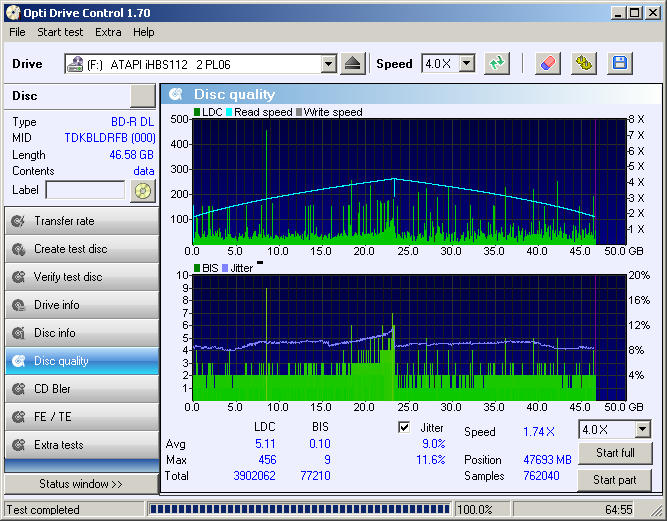Image resolution: width=667 pixels, height=521 pixels.
Task: Click the LDC total value 3902062
Action: click(254, 476)
